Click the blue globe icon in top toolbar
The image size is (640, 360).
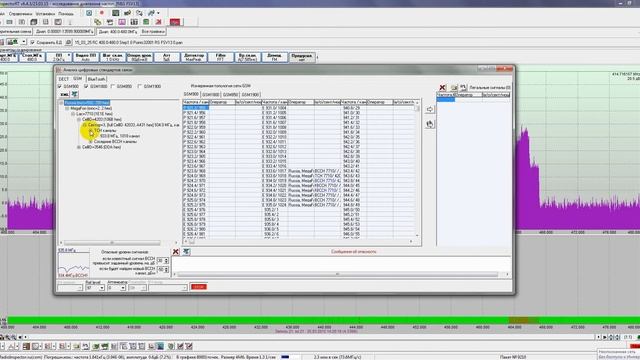point(89,13)
